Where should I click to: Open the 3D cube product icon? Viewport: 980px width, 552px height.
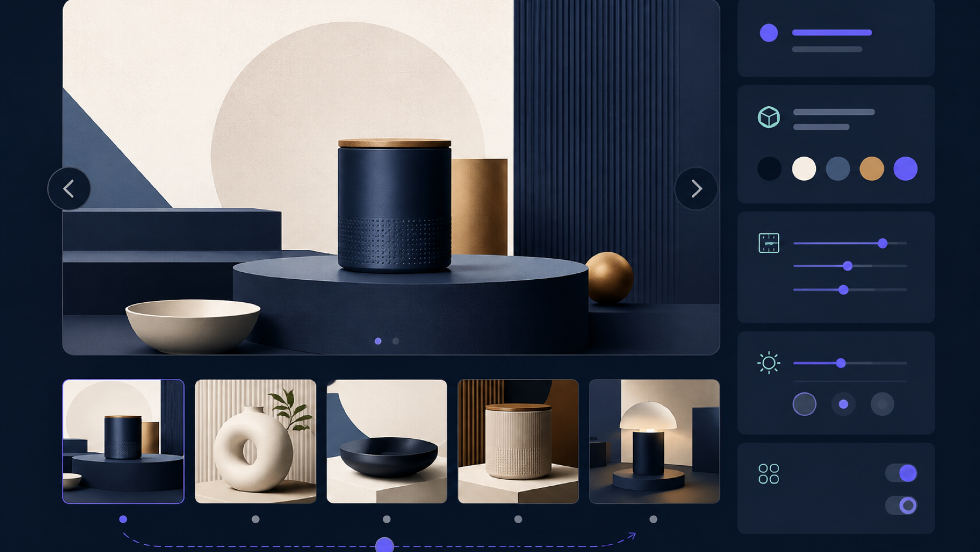(768, 117)
